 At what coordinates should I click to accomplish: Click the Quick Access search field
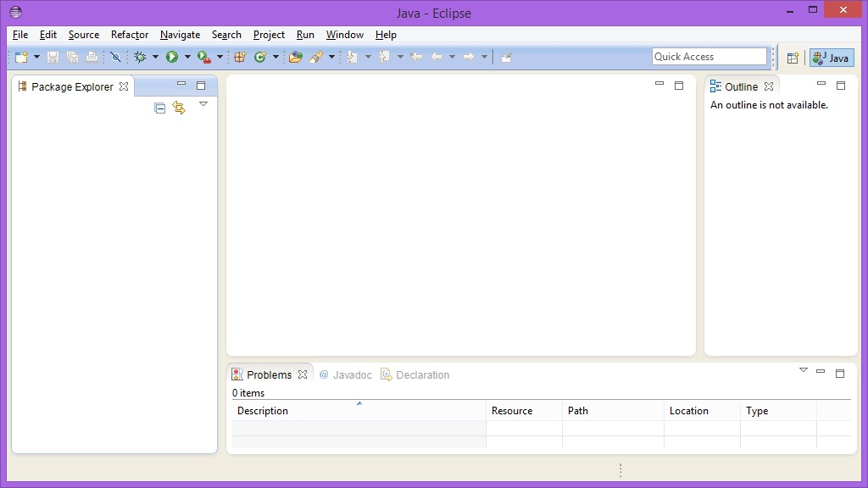[709, 57]
